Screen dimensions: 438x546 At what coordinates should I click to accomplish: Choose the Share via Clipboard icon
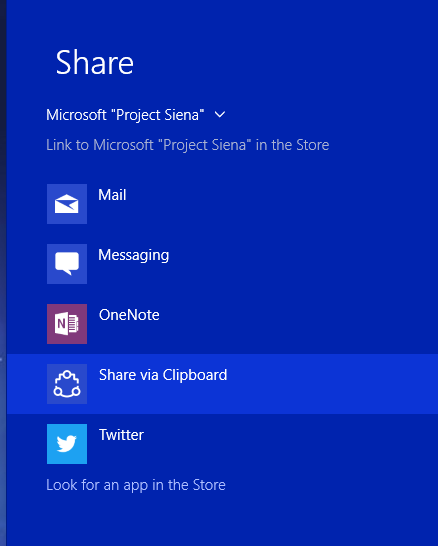click(x=67, y=384)
